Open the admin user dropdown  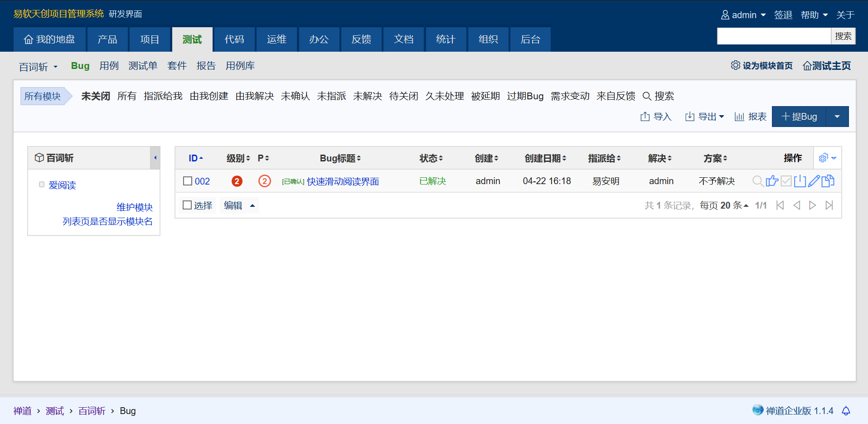tap(743, 15)
